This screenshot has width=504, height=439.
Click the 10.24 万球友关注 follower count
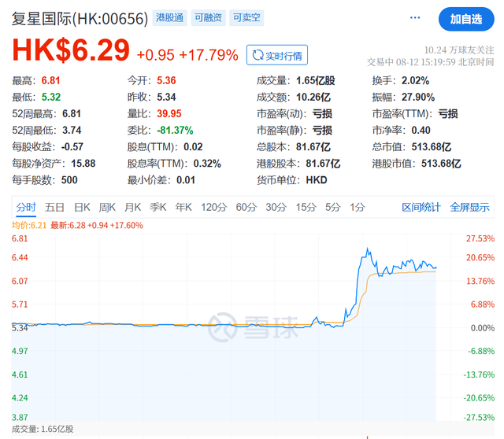459,50
